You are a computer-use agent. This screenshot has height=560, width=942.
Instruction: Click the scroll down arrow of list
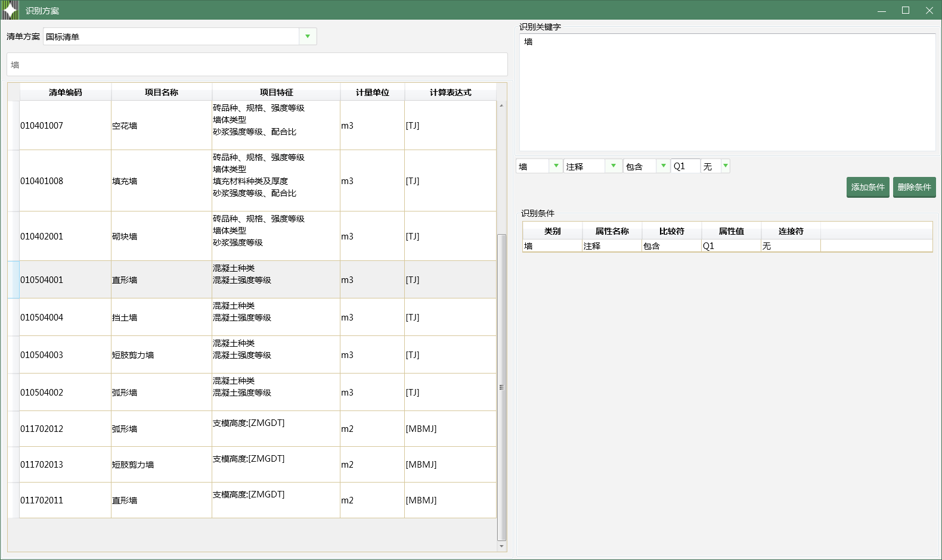coord(501,546)
